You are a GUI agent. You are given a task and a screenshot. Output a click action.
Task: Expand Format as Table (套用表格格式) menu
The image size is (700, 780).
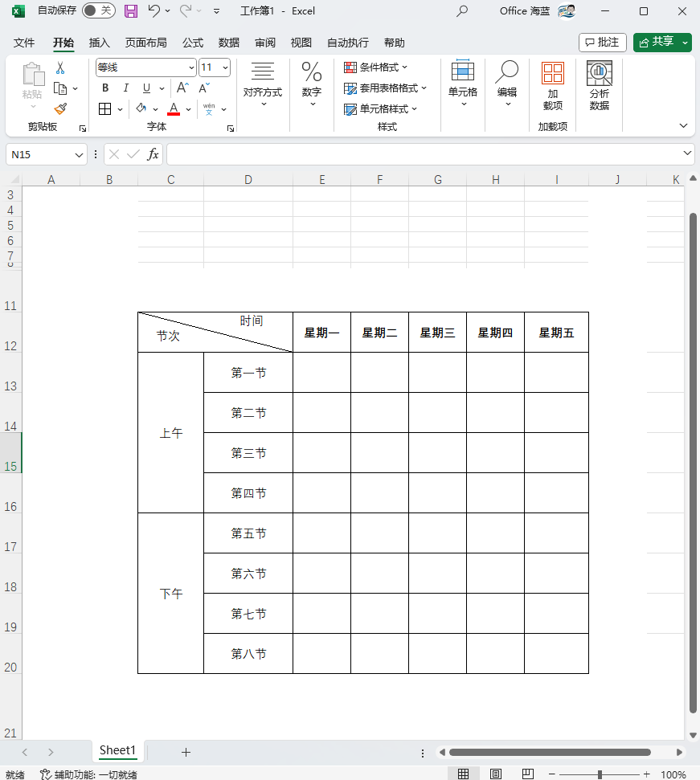click(x=385, y=88)
